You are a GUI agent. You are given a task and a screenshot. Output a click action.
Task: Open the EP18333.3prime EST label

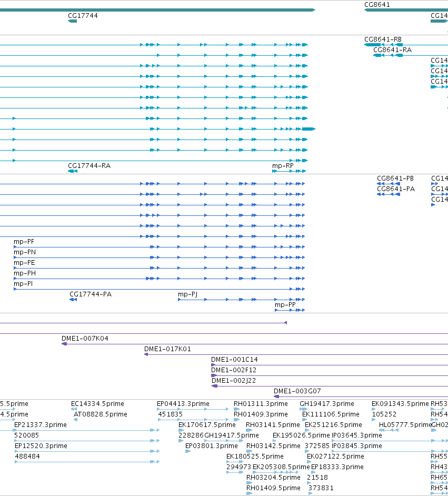(337, 467)
